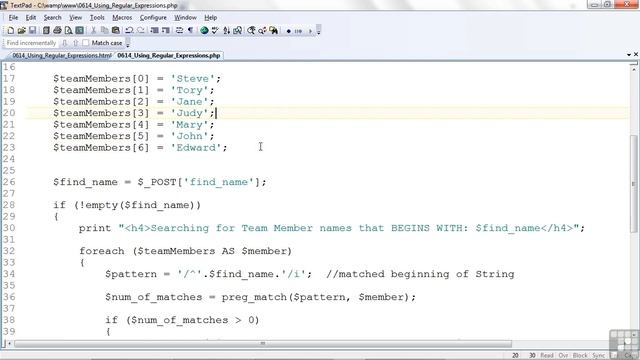Click the horizontal scrollbar left arrow

click(9, 344)
